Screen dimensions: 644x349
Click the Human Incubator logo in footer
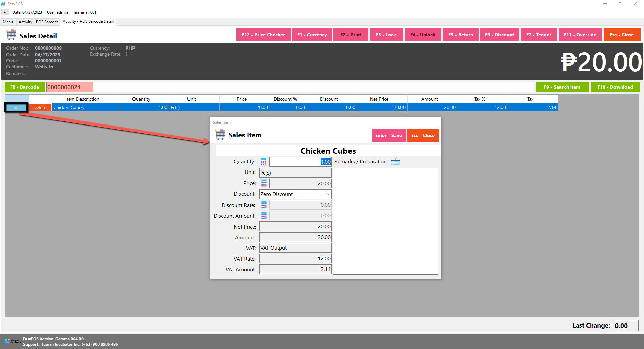pos(12,341)
